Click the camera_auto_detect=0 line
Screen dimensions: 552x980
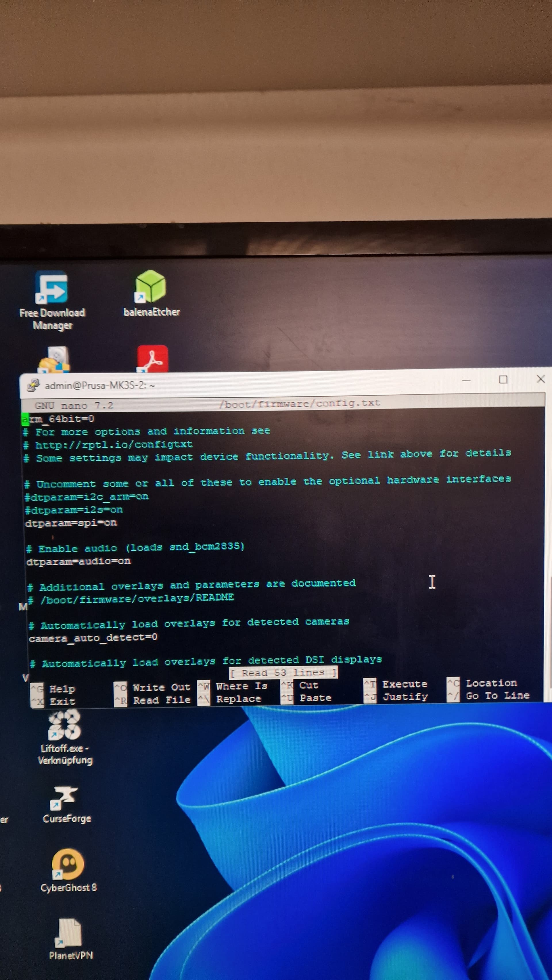point(93,638)
